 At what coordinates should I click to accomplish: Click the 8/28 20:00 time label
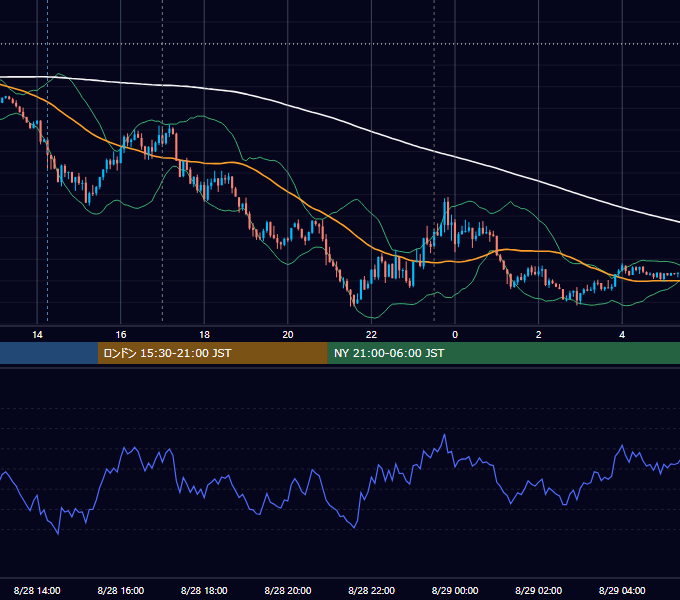[288, 590]
